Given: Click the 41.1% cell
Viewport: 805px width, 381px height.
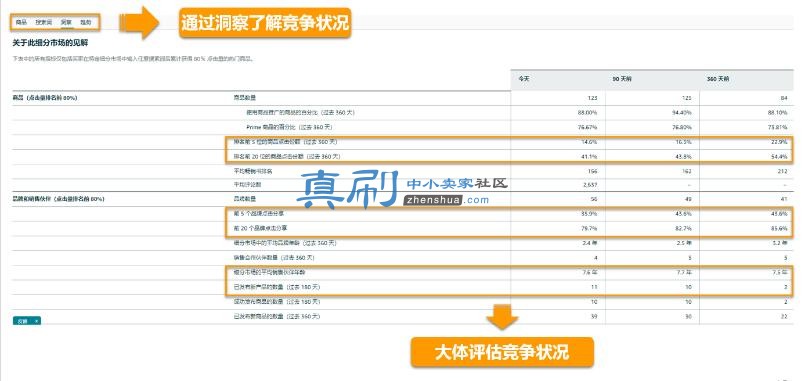Looking at the screenshot, I should pos(590,156).
